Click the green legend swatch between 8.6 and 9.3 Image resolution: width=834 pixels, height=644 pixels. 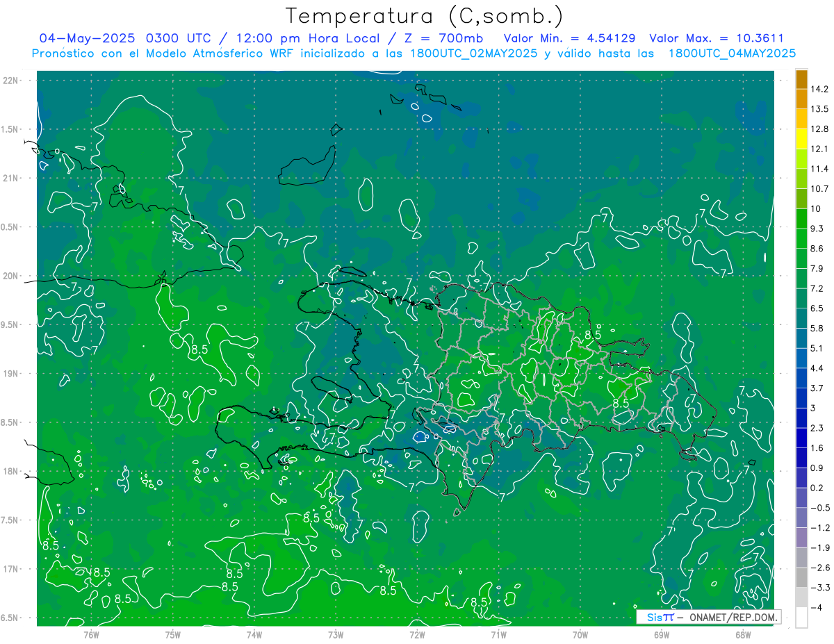[x=801, y=238]
